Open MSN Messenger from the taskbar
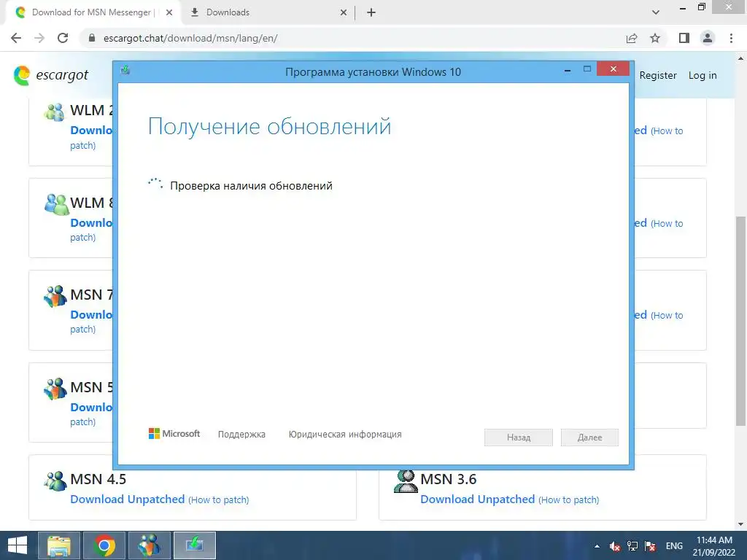This screenshot has height=560, width=747. 150,545
